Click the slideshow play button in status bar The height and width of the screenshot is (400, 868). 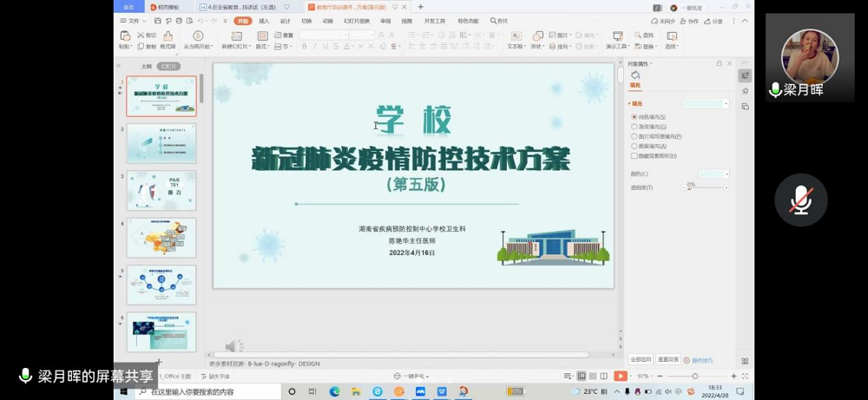pos(620,376)
